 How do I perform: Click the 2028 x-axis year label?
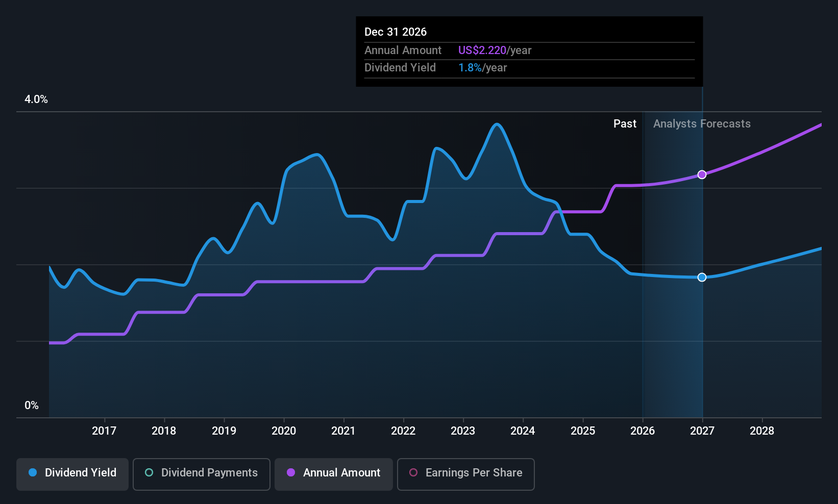click(x=762, y=431)
